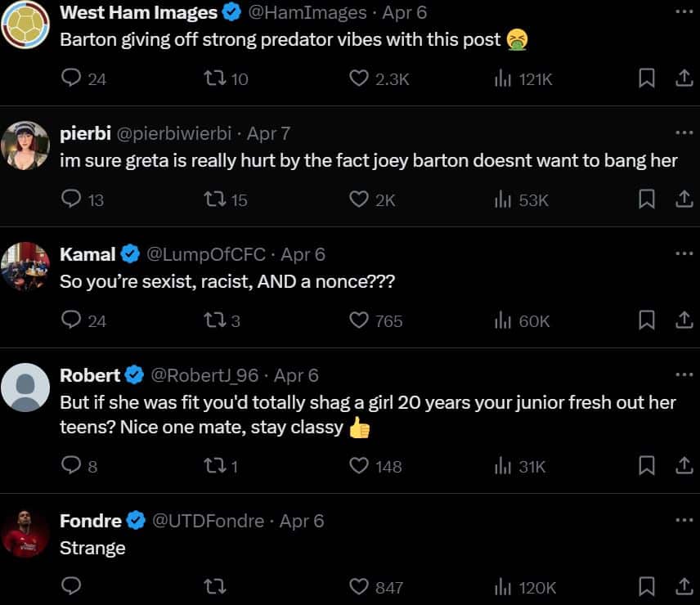Open the @LumpOfCFC profile handle
Screen dimensions: 700x605
pos(206,254)
